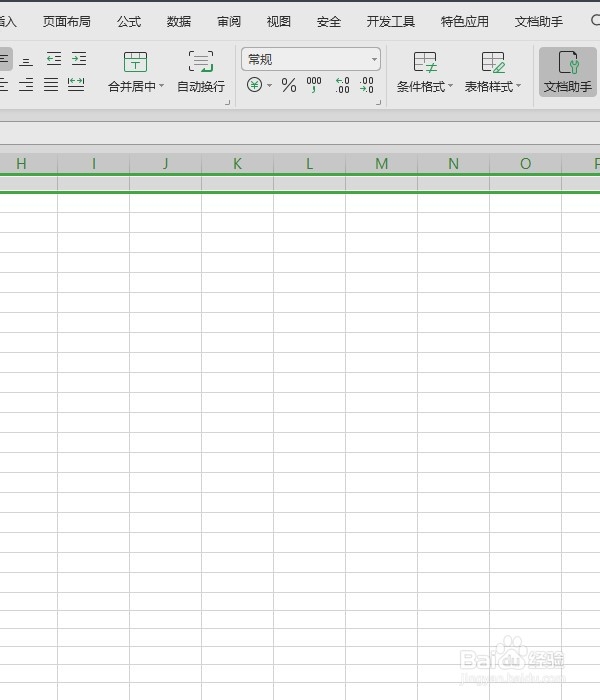Open the table style (表格样式) menu
Image resolution: width=600 pixels, height=700 pixels.
[493, 71]
